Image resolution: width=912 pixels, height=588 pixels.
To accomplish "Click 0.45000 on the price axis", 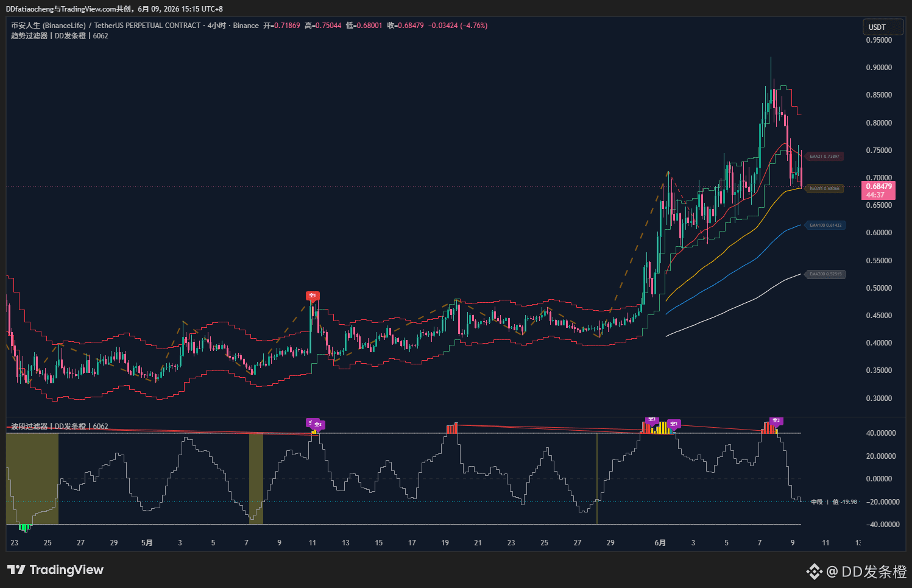I will click(x=879, y=316).
